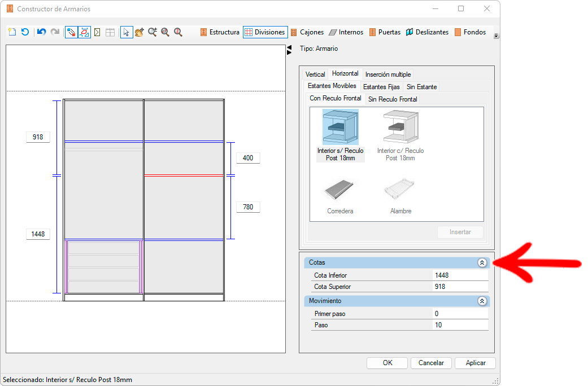
Task: Toggle the dimension display tool icon
Action: coord(84,32)
